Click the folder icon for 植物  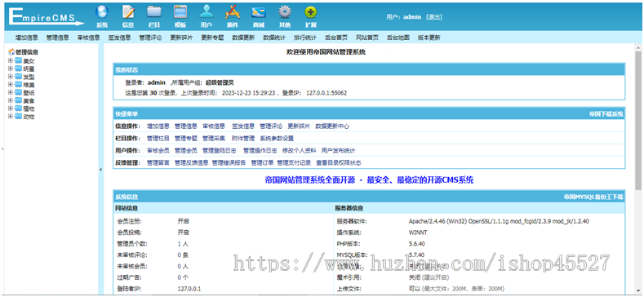tap(19, 108)
